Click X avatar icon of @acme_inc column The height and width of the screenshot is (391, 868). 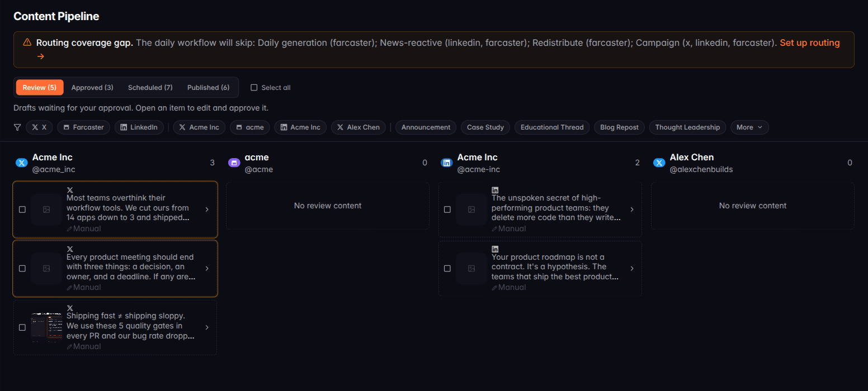click(x=22, y=163)
